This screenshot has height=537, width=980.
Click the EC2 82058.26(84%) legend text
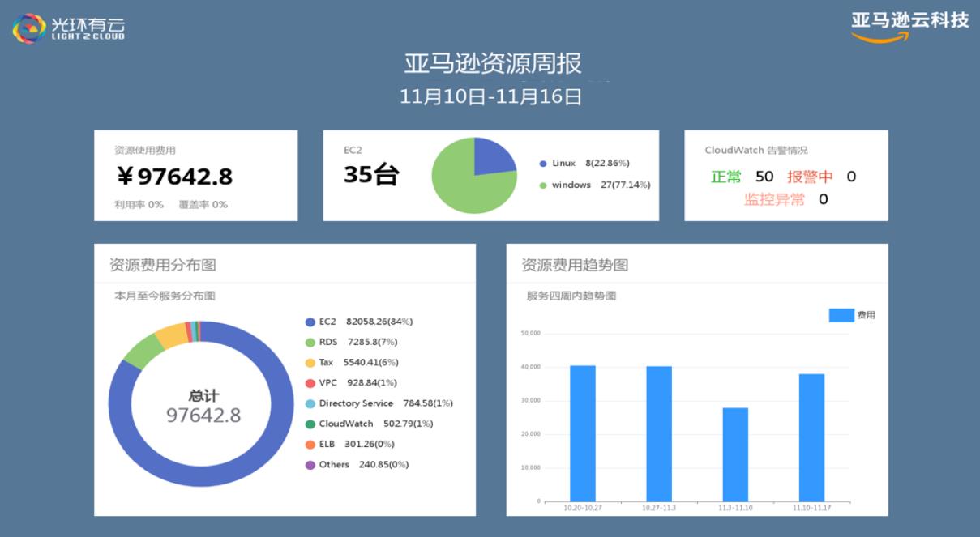(x=366, y=322)
